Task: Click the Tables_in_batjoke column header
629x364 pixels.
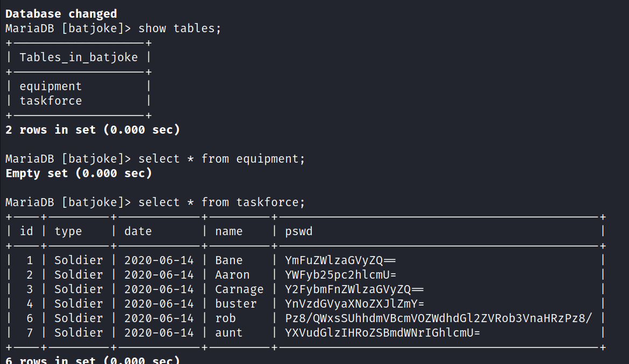Action: pos(78,57)
